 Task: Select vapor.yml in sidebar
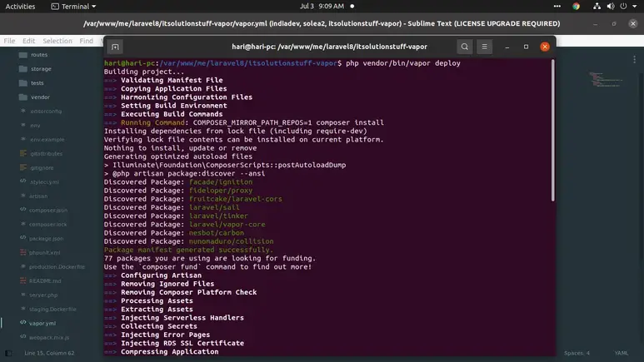42,324
